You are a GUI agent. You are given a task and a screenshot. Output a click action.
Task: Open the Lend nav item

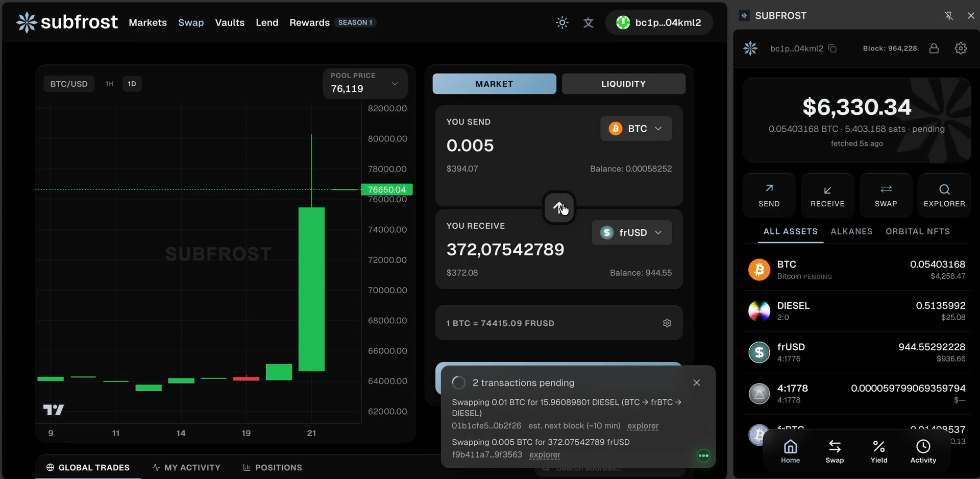(x=267, y=22)
